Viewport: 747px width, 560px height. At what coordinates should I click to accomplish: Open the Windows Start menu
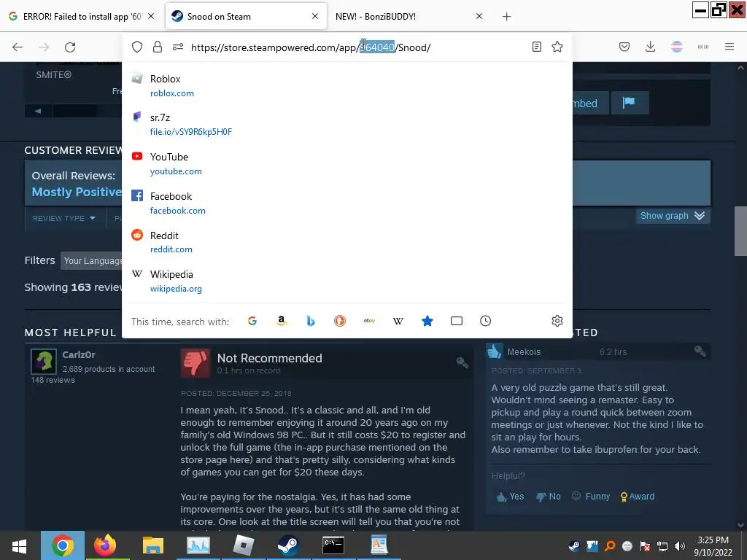pyautogui.click(x=19, y=545)
